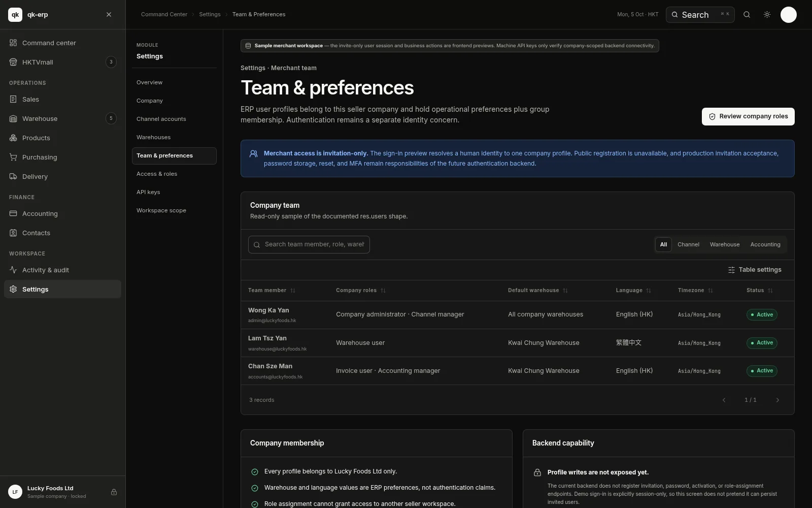The width and height of the screenshot is (812, 508).
Task: Click the Chan Sze Man team member row
Action: [x=517, y=371]
